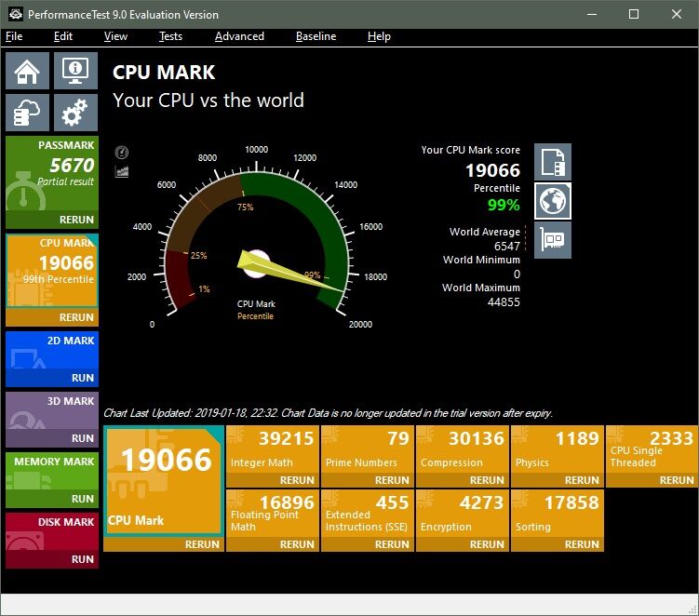This screenshot has height=616, width=699.
Task: Select the Compression 30136 tile
Action: coord(463,449)
